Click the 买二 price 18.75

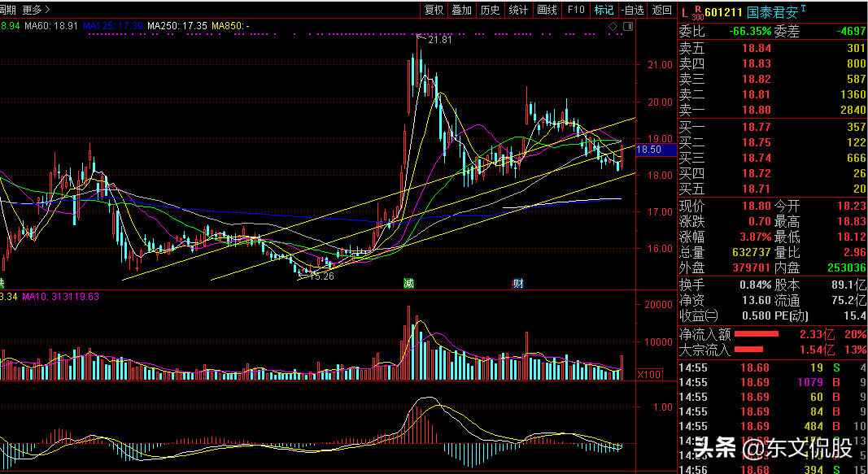tap(757, 143)
